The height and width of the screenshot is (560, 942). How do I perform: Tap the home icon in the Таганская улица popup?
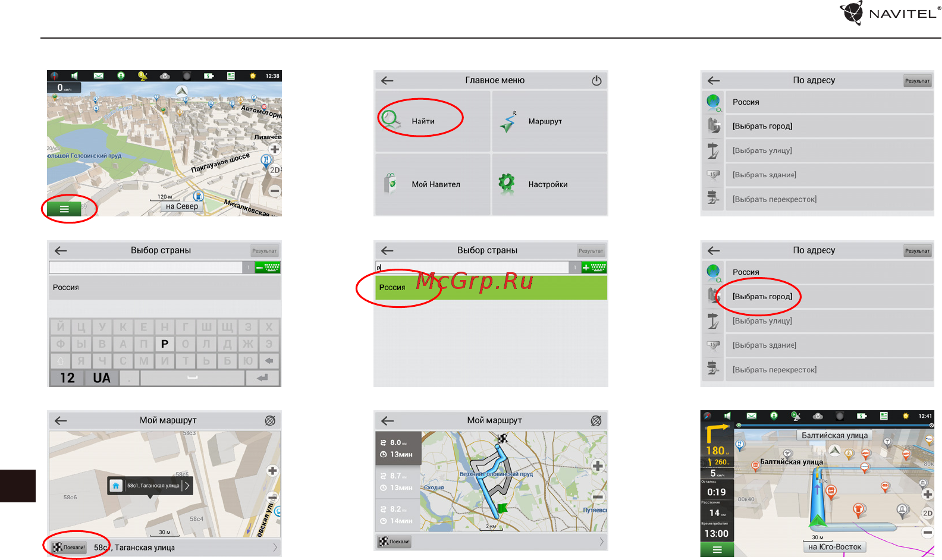116,486
